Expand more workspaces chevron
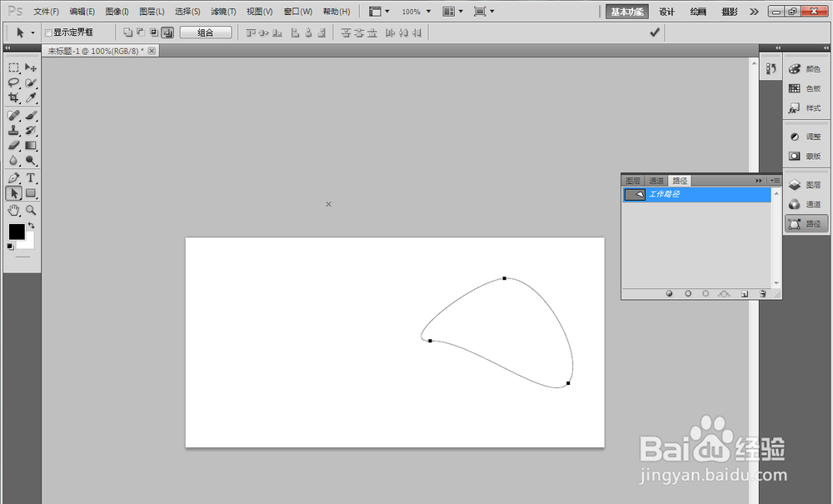The height and width of the screenshot is (504, 833). pos(754,12)
